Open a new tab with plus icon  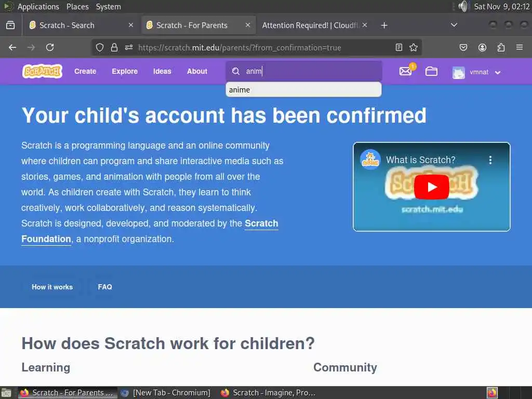point(384,25)
